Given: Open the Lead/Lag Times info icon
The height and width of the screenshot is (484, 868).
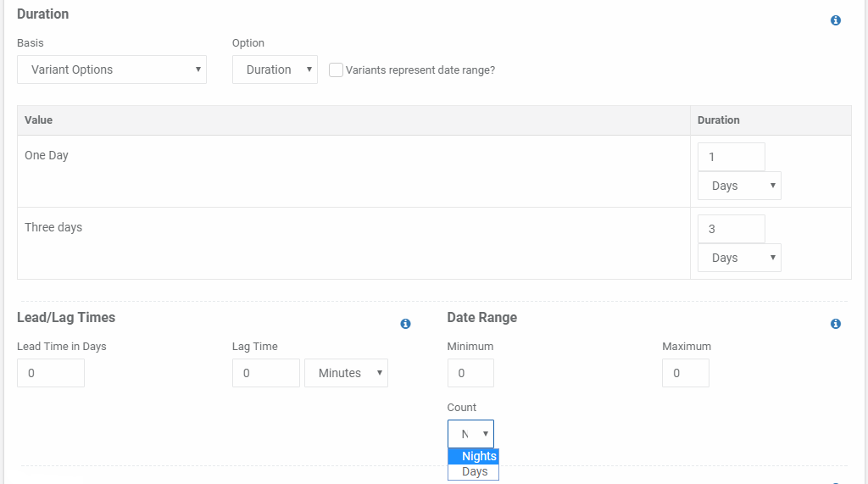Looking at the screenshot, I should click(405, 324).
